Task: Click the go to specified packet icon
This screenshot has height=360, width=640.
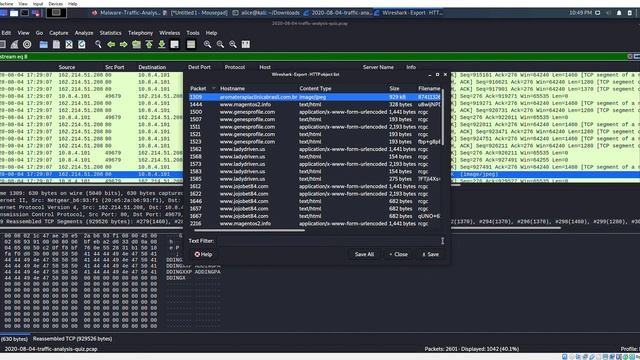Action: (136, 44)
